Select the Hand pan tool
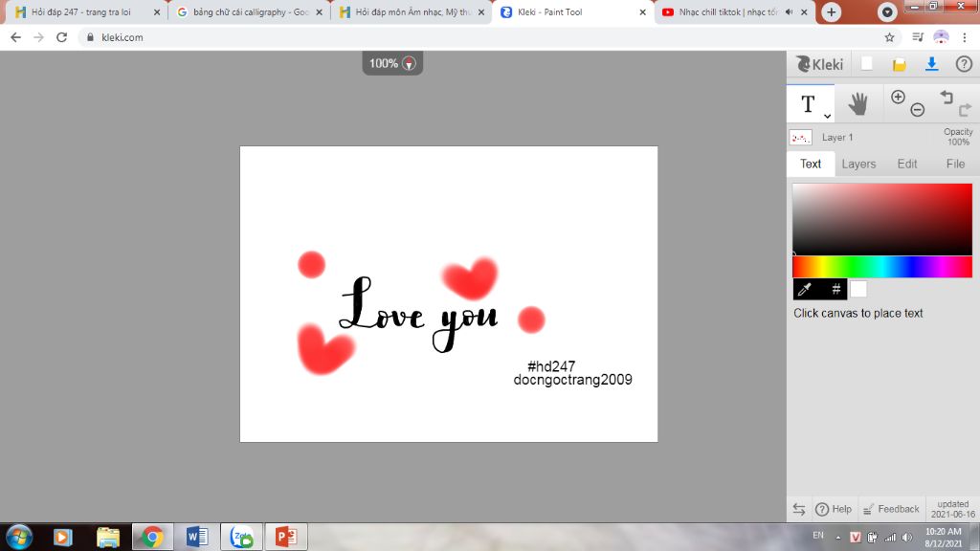The height and width of the screenshot is (551, 980). pos(858,103)
